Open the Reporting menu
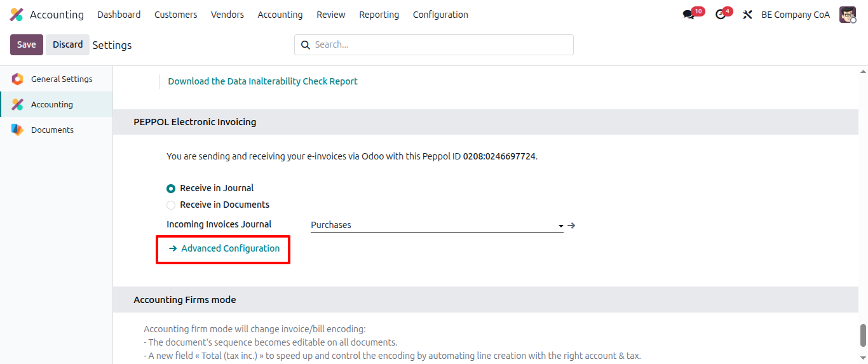868x364 pixels. [x=379, y=15]
